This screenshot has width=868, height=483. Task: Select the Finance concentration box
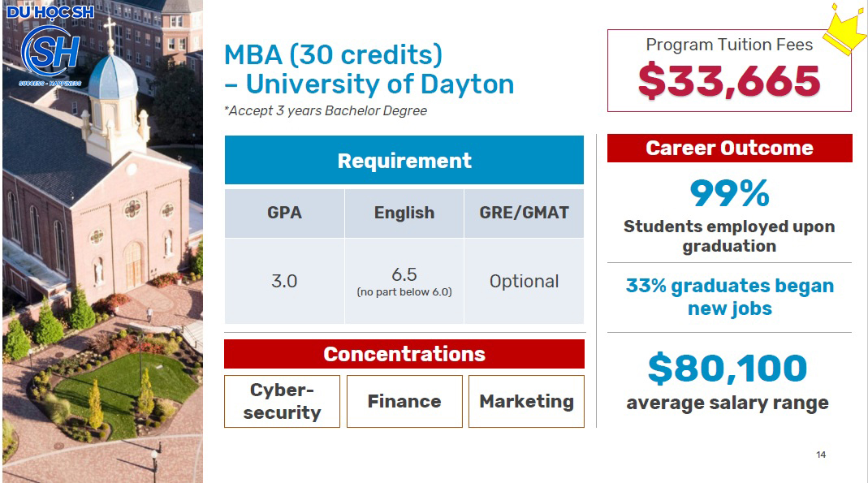coord(404,401)
